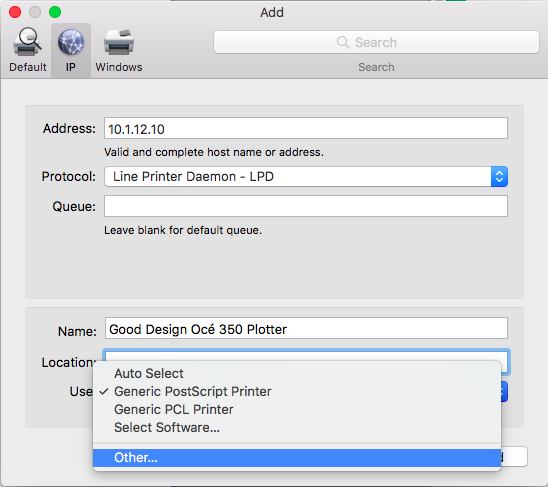Viewport: 548px width, 487px height.
Task: Select Other… in the driver menu
Action: point(297,458)
